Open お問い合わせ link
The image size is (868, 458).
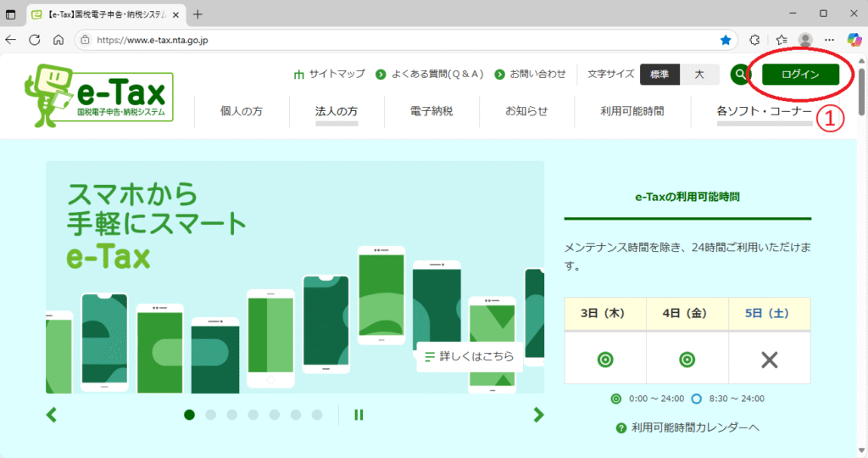tap(531, 74)
